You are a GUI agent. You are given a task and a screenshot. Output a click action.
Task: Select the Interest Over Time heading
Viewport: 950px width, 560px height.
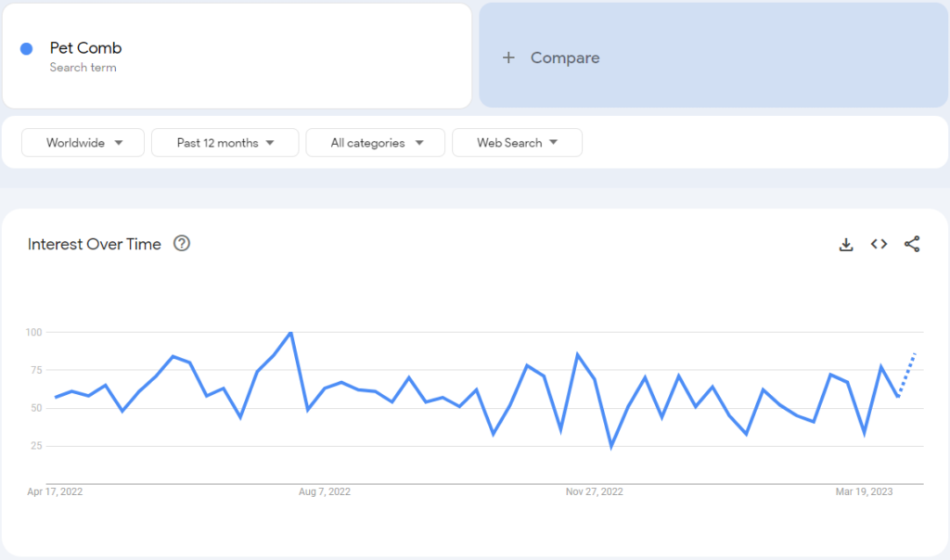[x=95, y=244]
